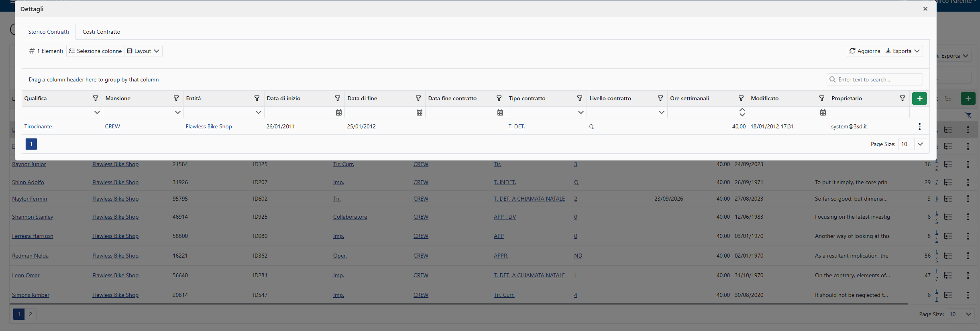Screen dimensions: 980x331
Task: Open calendar picker under Data di inizio
Action: (338, 112)
